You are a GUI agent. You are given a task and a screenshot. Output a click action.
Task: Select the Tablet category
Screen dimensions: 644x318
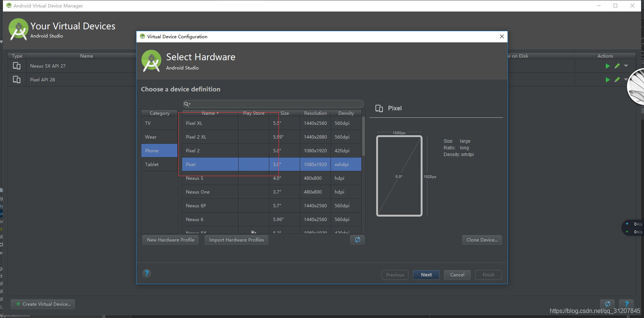coord(159,164)
